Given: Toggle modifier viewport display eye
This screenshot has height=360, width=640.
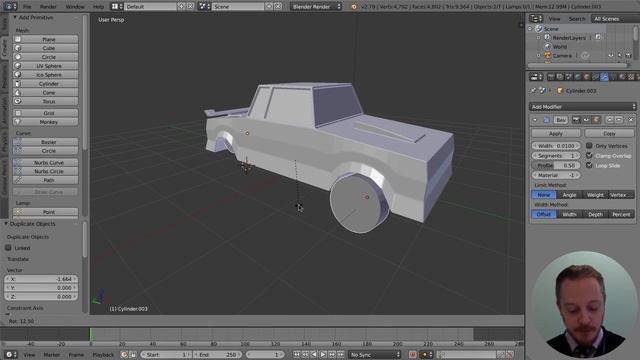Looking at the screenshot, I should click(x=586, y=120).
